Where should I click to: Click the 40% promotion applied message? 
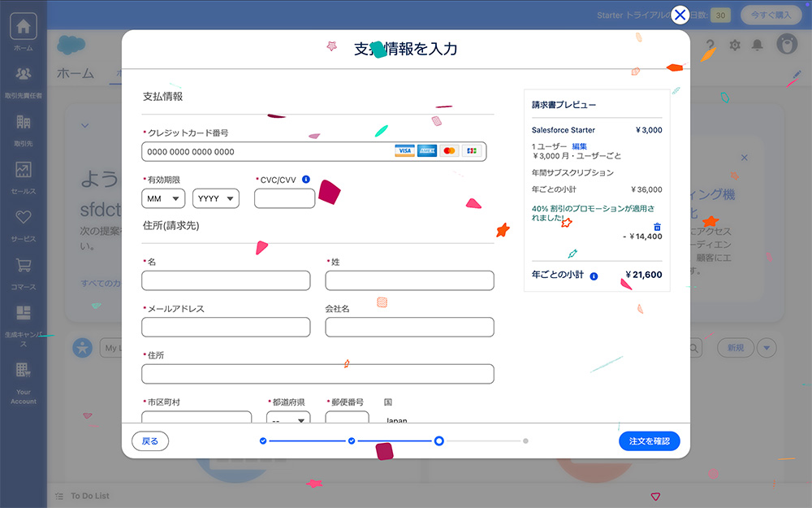point(593,212)
